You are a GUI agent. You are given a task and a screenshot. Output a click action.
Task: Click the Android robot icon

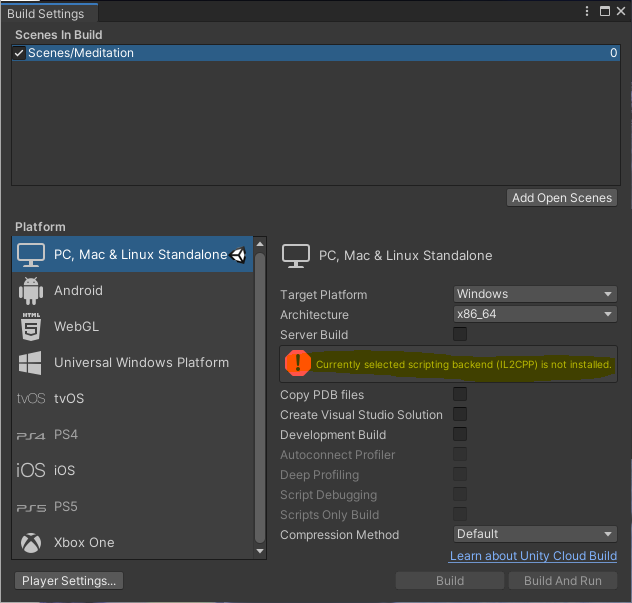click(x=31, y=291)
